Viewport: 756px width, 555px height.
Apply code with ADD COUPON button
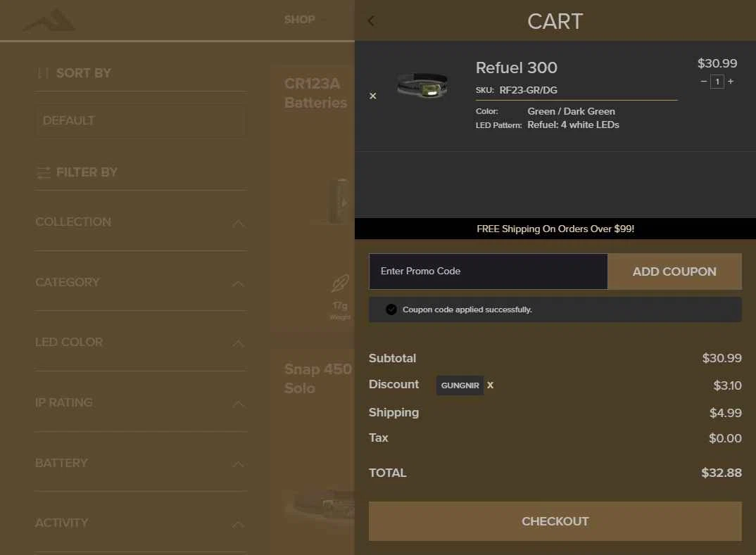(674, 272)
